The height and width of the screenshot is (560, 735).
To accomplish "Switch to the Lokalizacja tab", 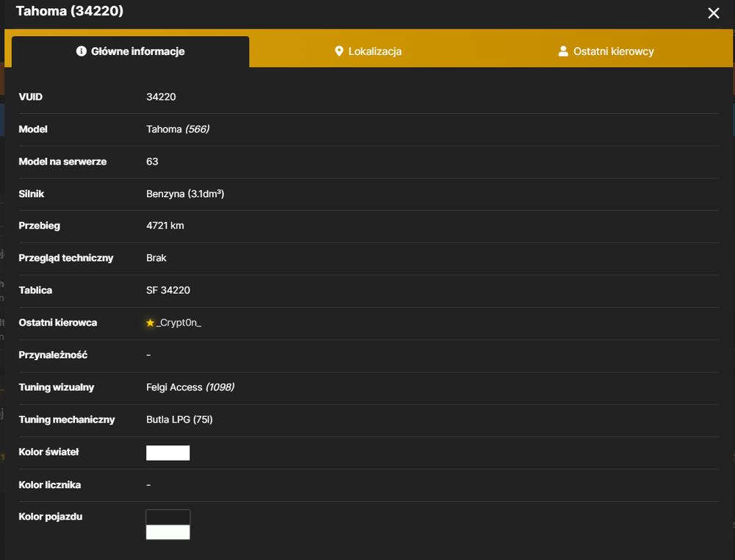I will 368,51.
